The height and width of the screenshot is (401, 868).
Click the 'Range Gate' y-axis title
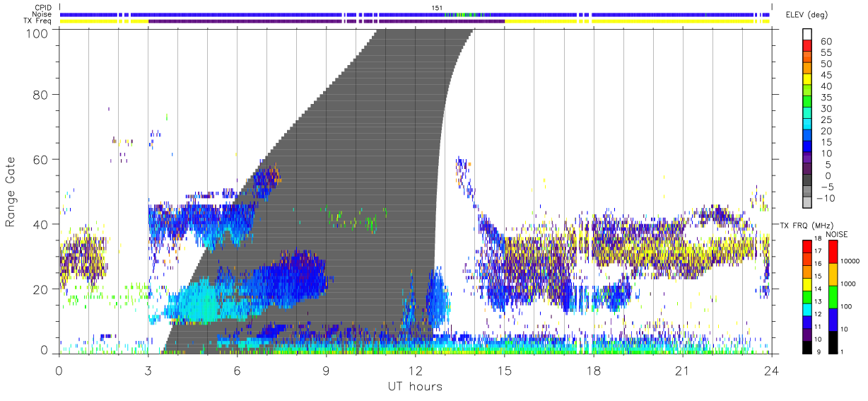click(11, 192)
